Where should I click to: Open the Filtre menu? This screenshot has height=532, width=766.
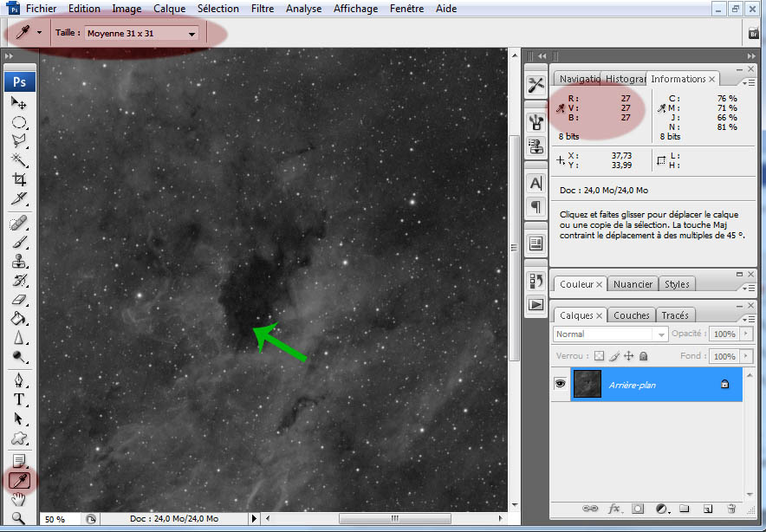(263, 9)
